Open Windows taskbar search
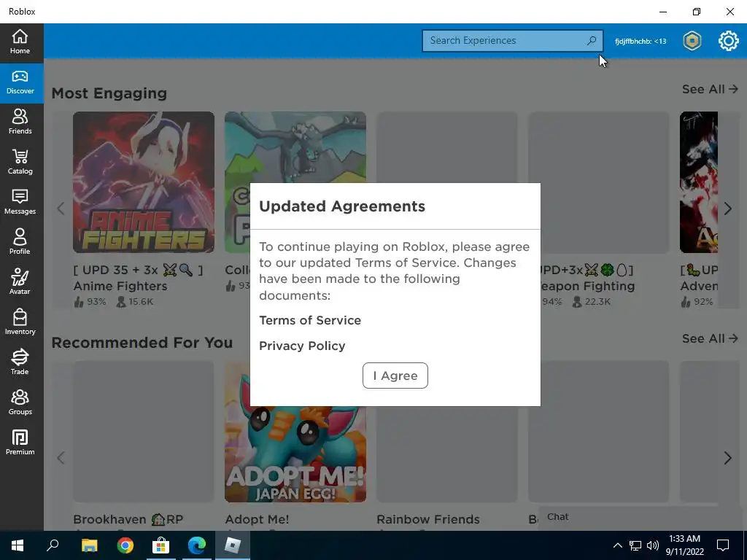The image size is (747, 560). tap(53, 545)
